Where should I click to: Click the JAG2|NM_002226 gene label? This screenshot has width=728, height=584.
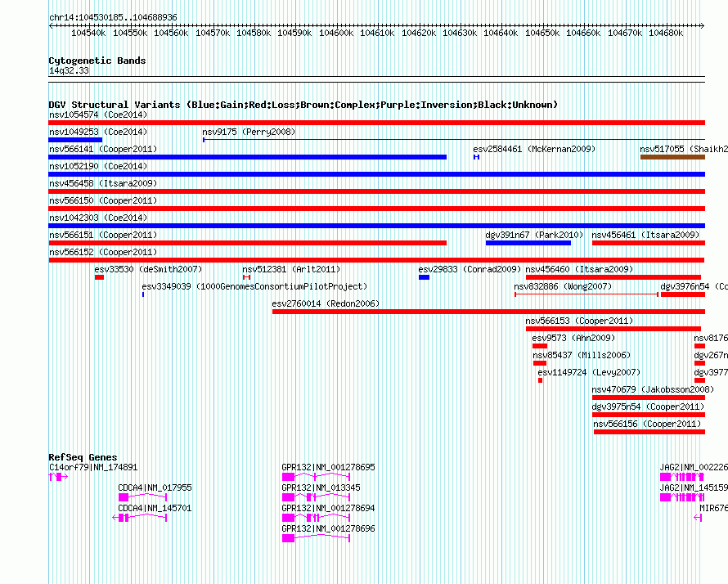click(694, 468)
